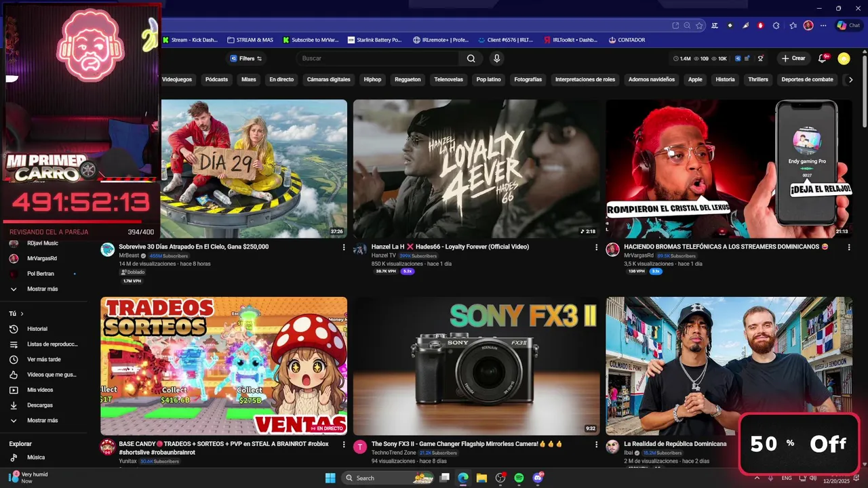Open the MrBeast channel name link

click(x=129, y=256)
